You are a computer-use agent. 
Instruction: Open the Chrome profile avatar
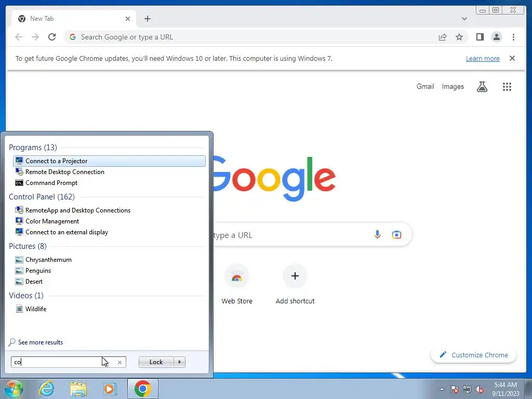click(x=496, y=37)
